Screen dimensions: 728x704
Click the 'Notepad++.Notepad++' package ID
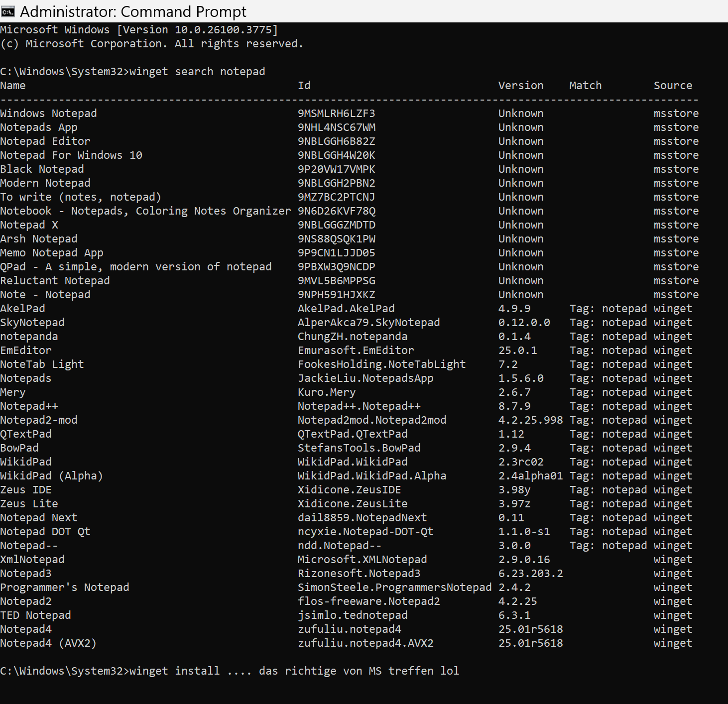[359, 406]
